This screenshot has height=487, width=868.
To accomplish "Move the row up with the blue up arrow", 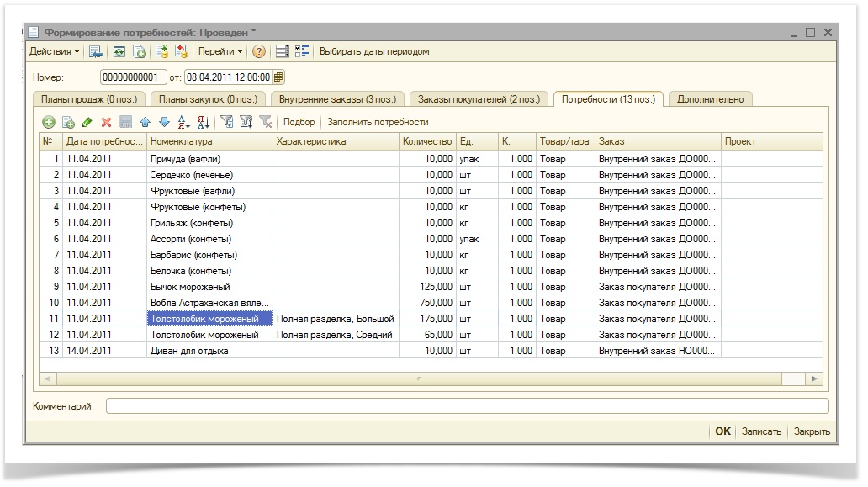I will coord(145,122).
